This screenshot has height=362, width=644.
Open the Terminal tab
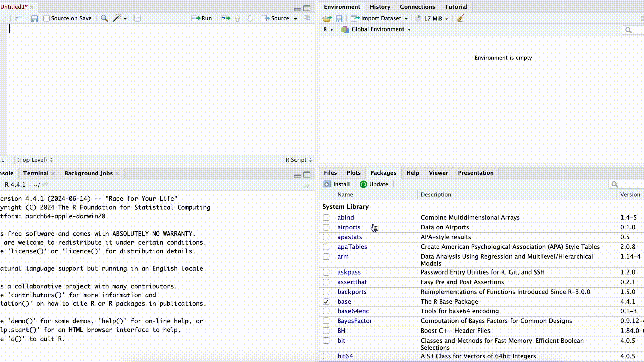click(x=36, y=173)
